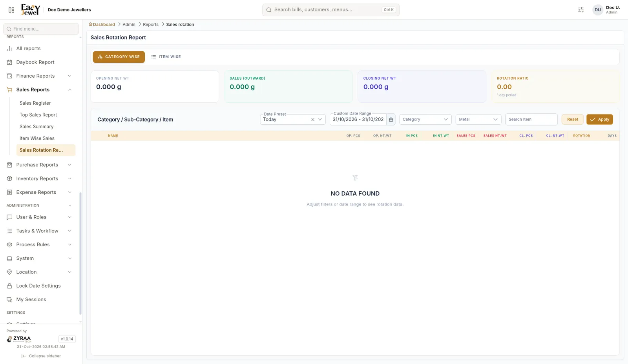Expand User & Roles submenu chevron
The width and height of the screenshot is (628, 364).
69,217
